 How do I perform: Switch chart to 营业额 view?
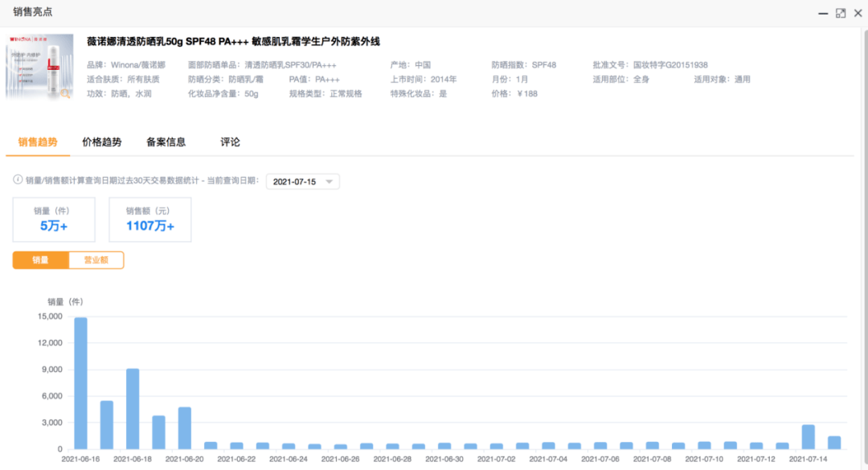[96, 260]
